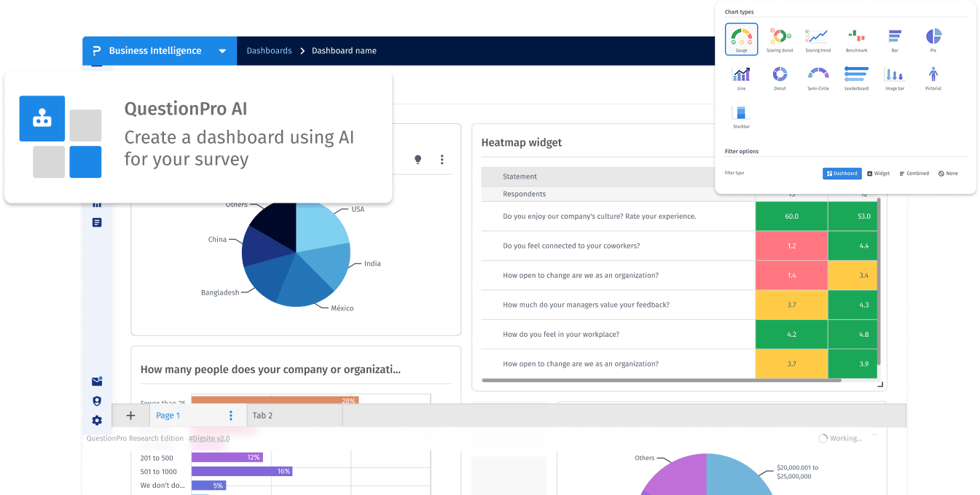Set filter type to Dashboard
Image resolution: width=980 pixels, height=495 pixels.
coord(842,174)
